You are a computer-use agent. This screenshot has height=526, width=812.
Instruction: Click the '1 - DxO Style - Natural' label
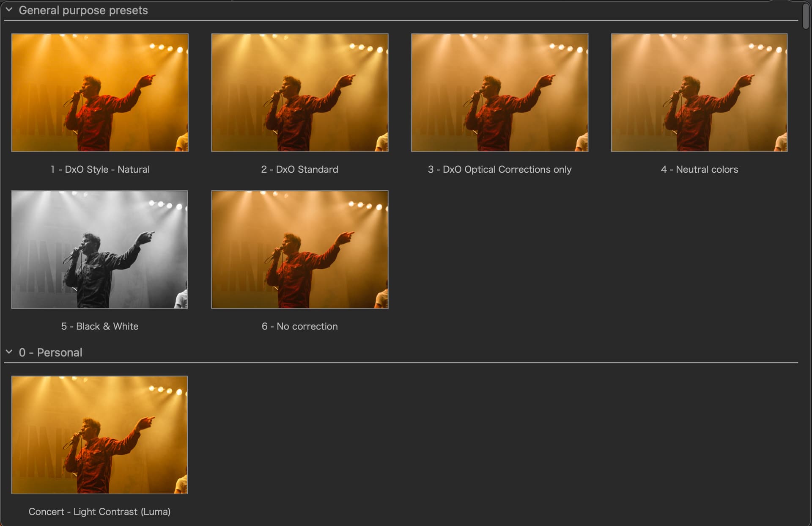pos(100,169)
